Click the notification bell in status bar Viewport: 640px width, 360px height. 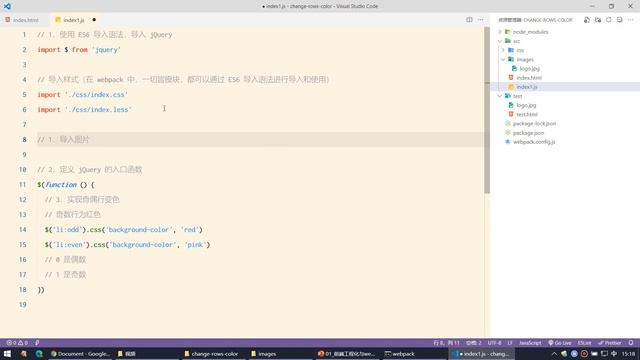point(631,343)
